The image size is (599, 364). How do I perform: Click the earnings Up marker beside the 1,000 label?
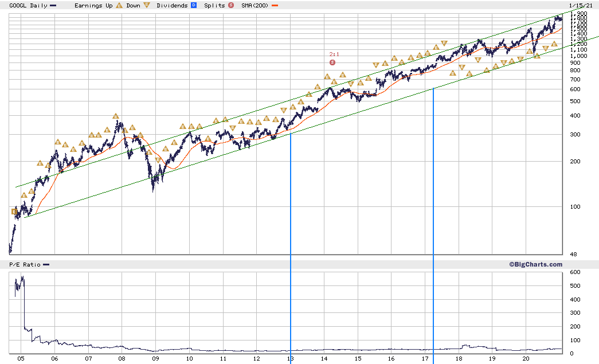click(537, 56)
